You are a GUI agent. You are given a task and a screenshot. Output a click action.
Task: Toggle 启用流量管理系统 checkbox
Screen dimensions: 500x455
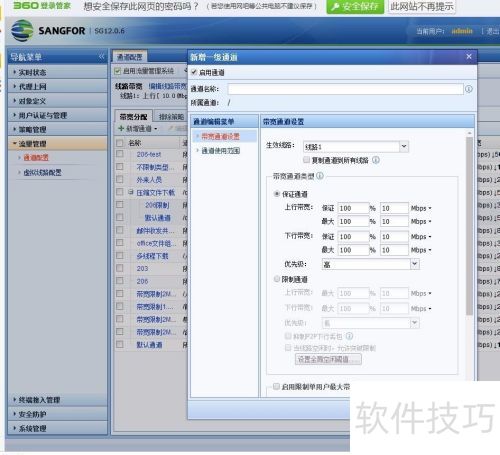tap(117, 71)
